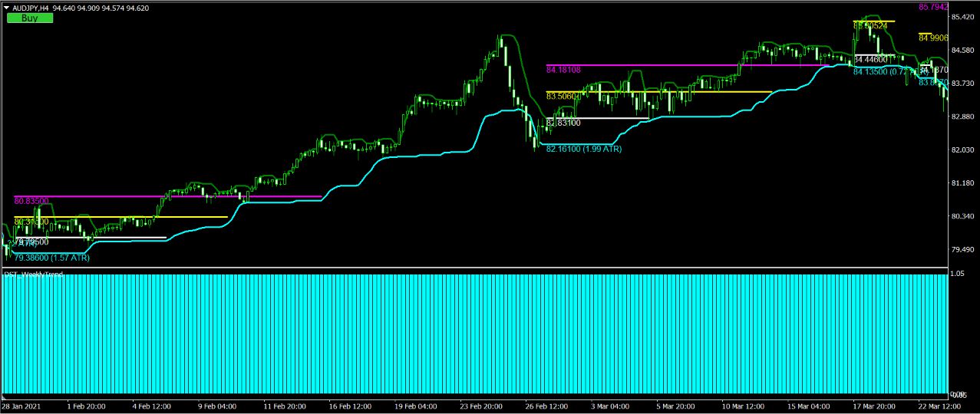Viewport: 980px width, 414px height.
Task: Click the yellow 84.9906 level label
Action: tap(933, 37)
